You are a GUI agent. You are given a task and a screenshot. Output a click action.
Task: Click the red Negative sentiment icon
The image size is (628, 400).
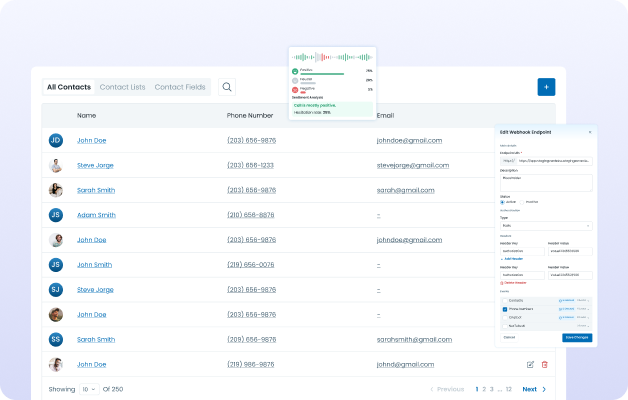click(295, 89)
